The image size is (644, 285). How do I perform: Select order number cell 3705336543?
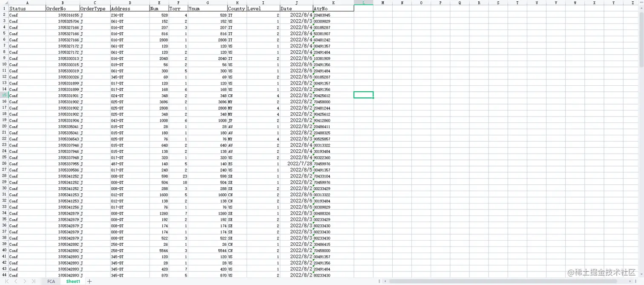click(63, 139)
